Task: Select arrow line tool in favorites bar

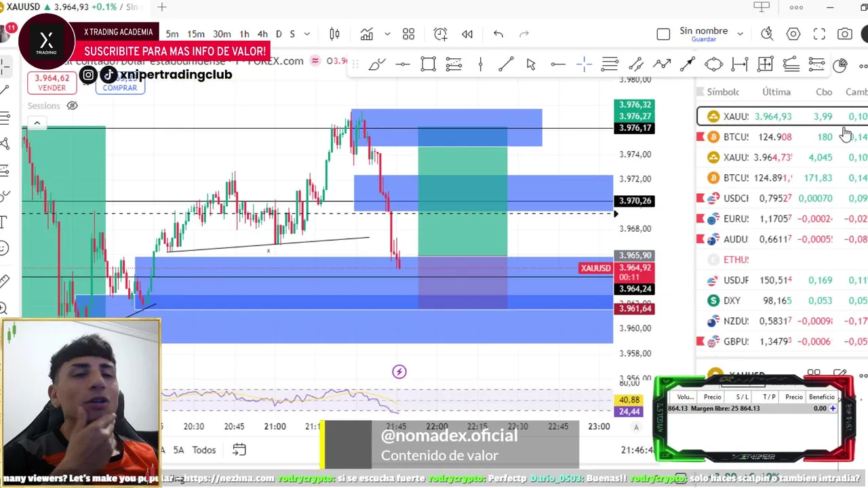Action: point(688,64)
